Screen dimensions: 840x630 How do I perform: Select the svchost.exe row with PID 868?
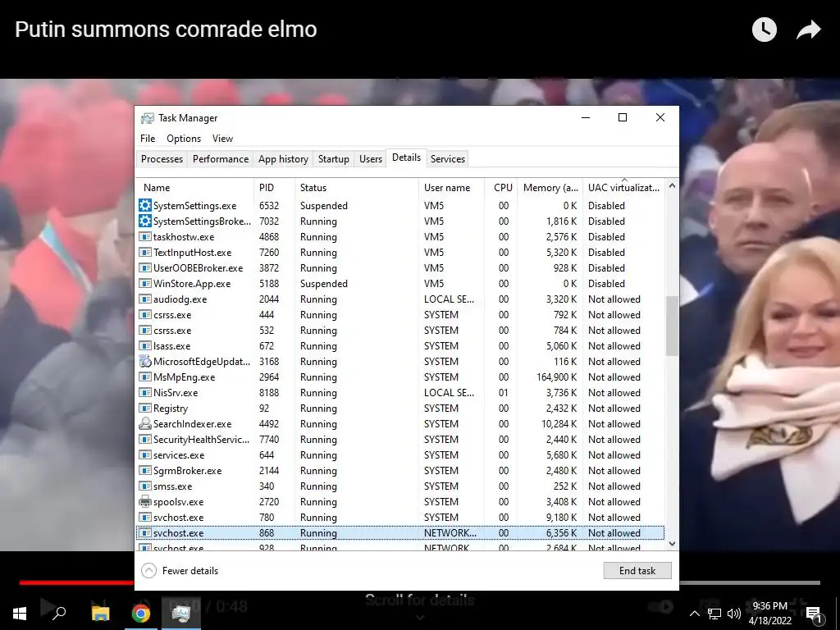tap(400, 533)
